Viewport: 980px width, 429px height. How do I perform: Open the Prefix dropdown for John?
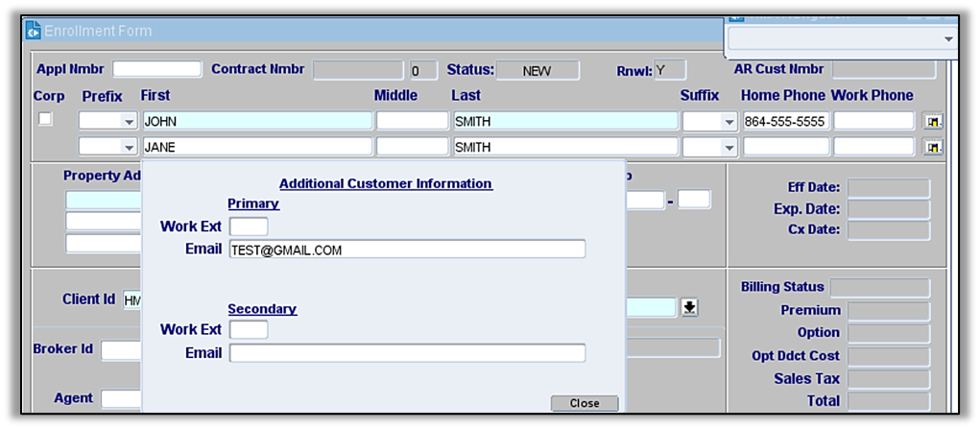pyautogui.click(x=129, y=122)
